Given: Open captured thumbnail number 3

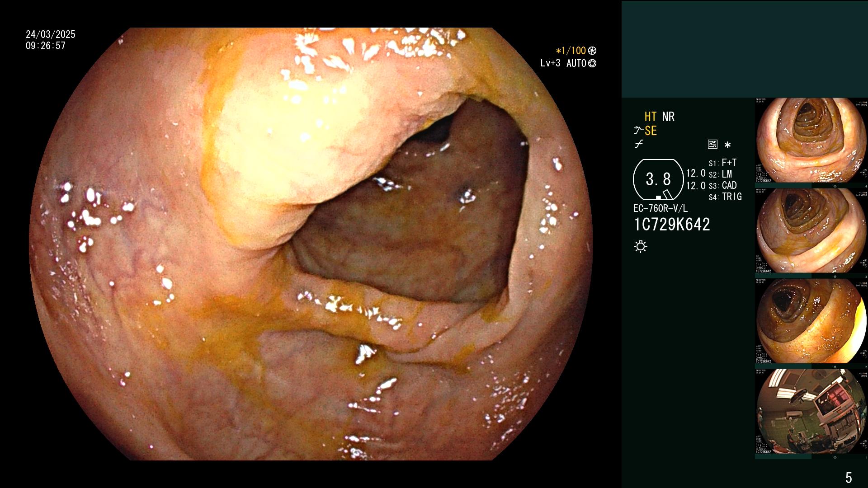Looking at the screenshot, I should (811, 231).
